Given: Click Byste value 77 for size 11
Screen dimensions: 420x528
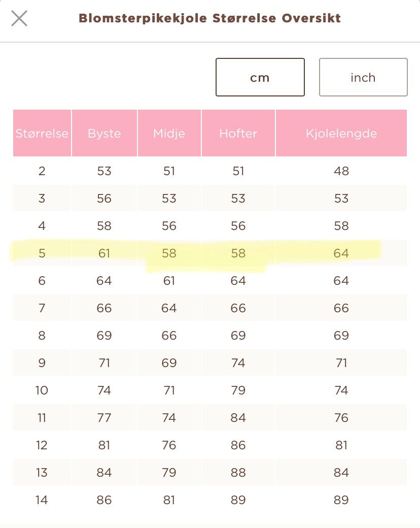Looking at the screenshot, I should tap(104, 418).
